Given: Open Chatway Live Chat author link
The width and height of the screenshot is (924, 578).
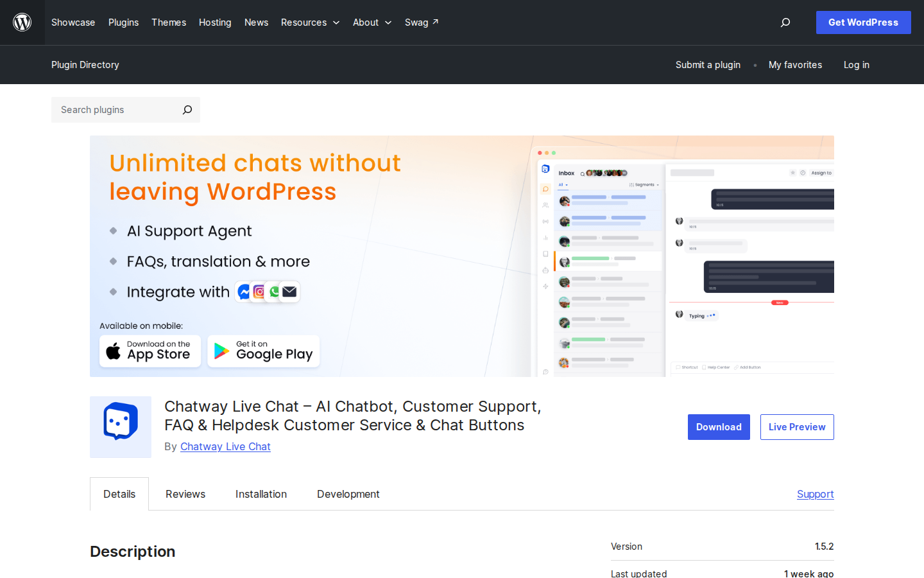Looking at the screenshot, I should [x=225, y=446].
